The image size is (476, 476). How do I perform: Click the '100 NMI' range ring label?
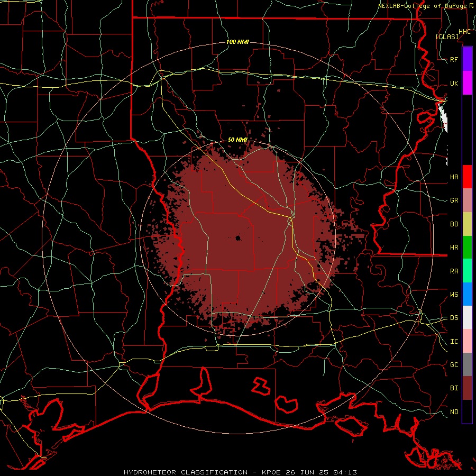tap(237, 42)
